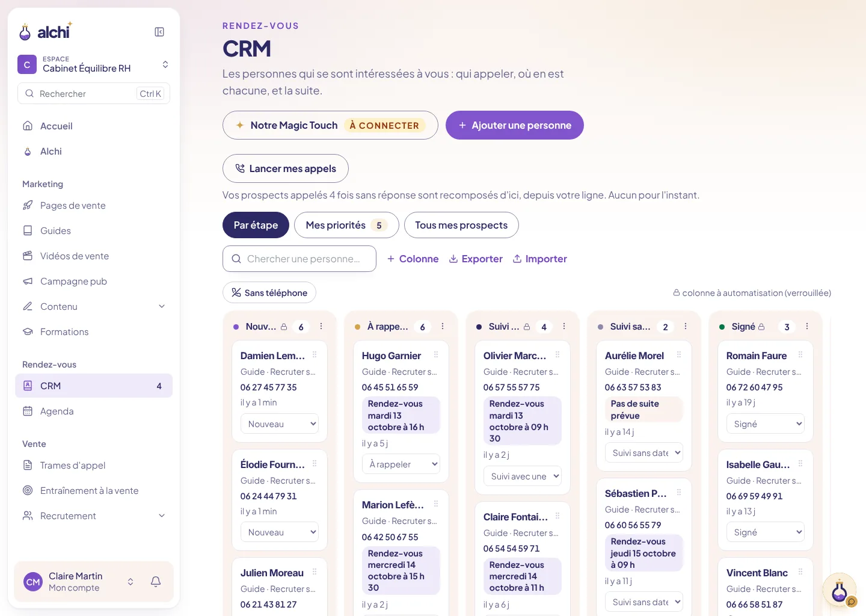This screenshot has height=616, width=866.
Task: Open the Vincent Blanc card
Action: pos(766,587)
